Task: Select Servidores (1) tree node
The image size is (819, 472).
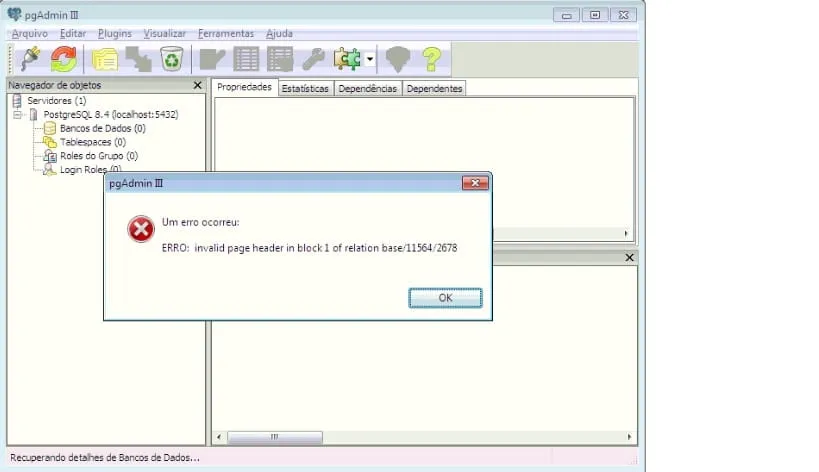Action: pos(56,100)
